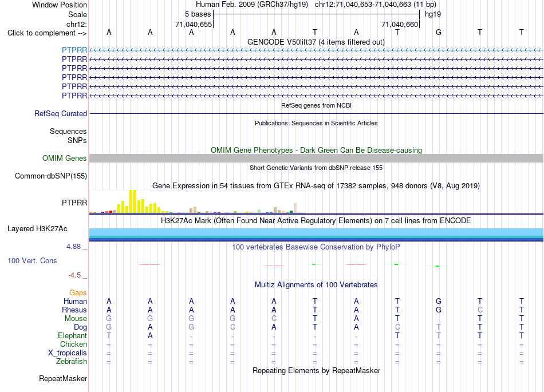This screenshot has height=392, width=544.
Task: Click the Publications sequences track title
Action: click(316, 123)
